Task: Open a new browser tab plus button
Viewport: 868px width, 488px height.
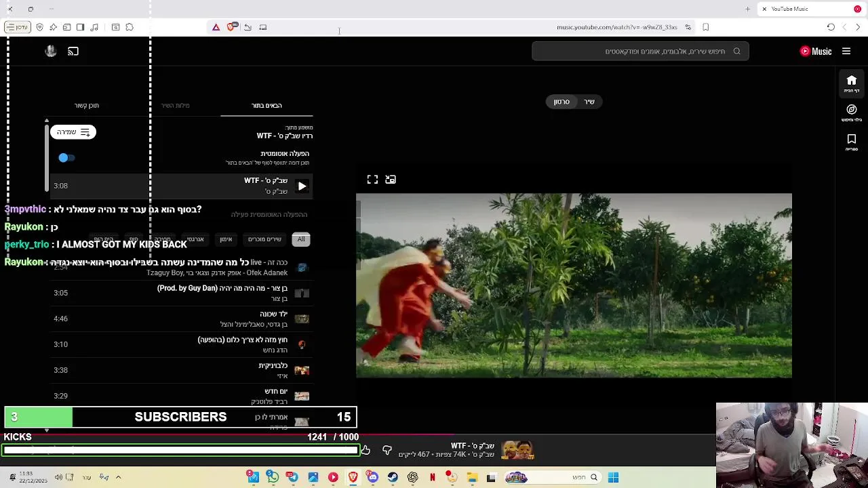Action: tap(747, 9)
